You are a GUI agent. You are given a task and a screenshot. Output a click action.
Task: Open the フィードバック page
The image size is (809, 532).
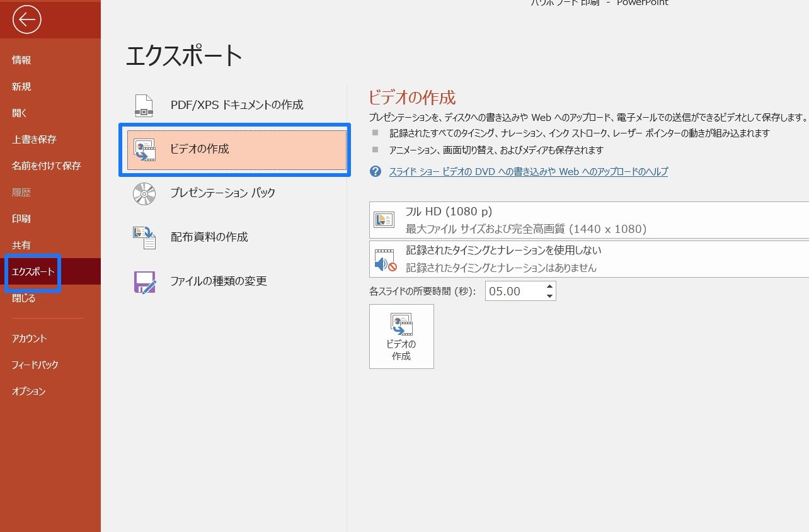click(x=35, y=365)
